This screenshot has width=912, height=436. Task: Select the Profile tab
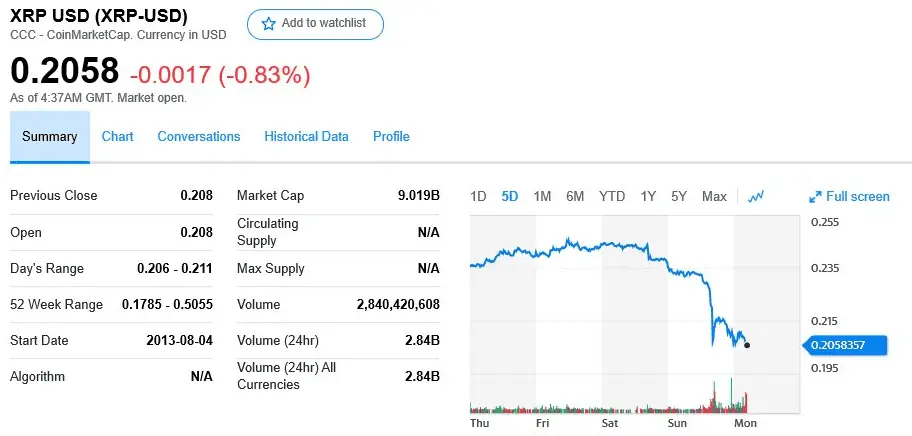391,137
